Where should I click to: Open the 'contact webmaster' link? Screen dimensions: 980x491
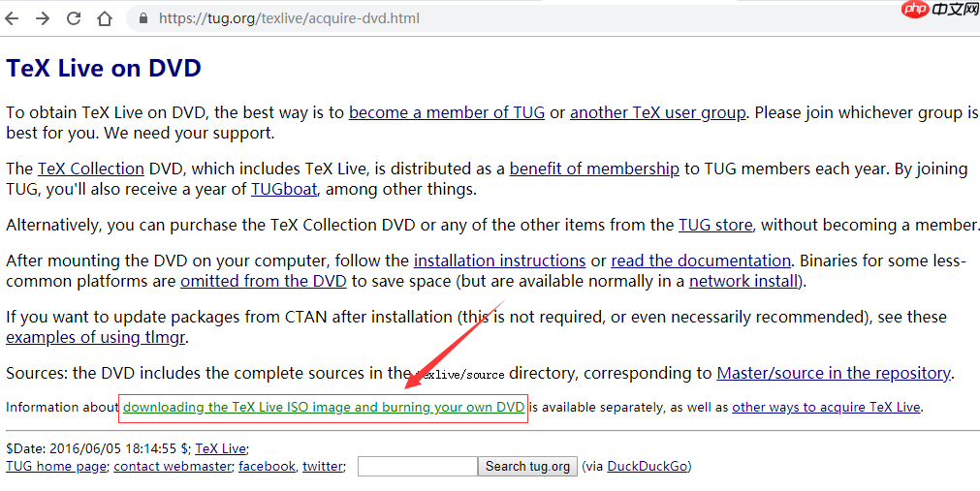[x=173, y=466]
